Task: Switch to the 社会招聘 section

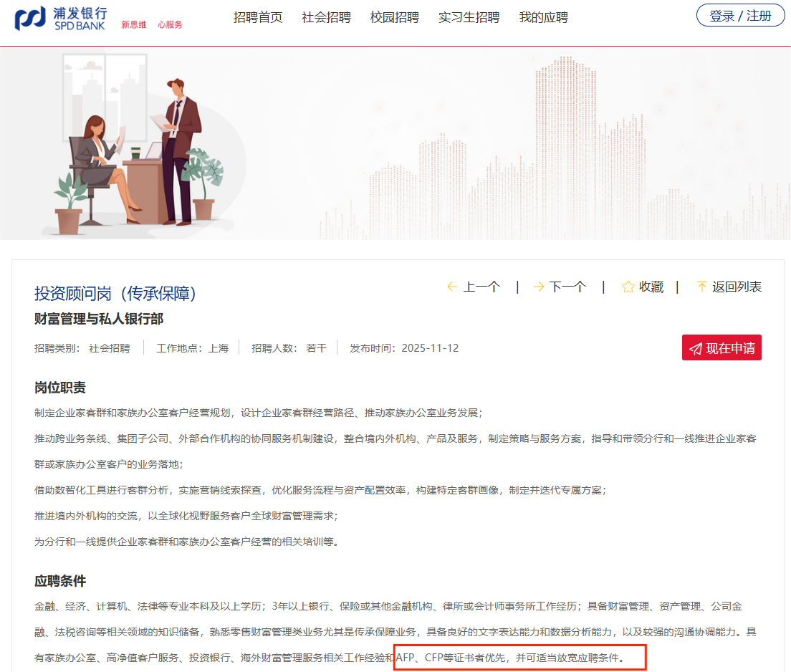Action: [326, 17]
